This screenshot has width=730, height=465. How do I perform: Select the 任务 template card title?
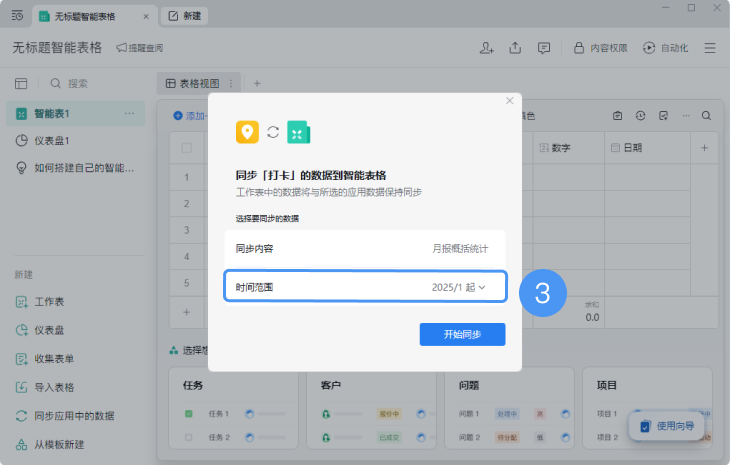(x=193, y=385)
